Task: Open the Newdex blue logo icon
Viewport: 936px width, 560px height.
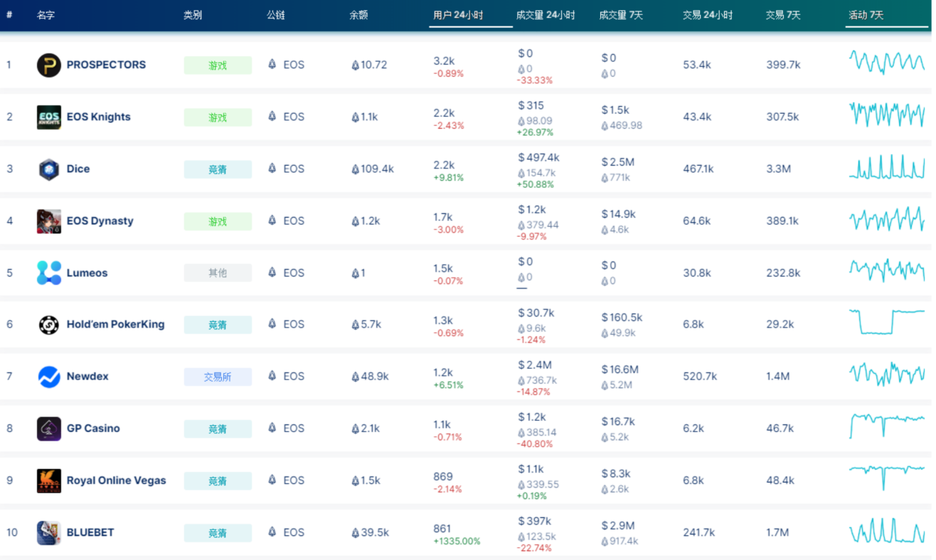Action: pyautogui.click(x=49, y=377)
